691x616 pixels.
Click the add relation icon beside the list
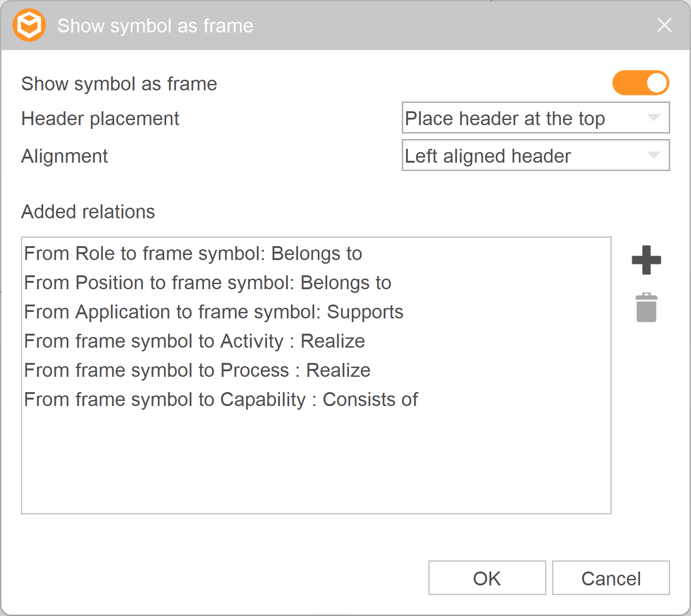[x=647, y=260]
